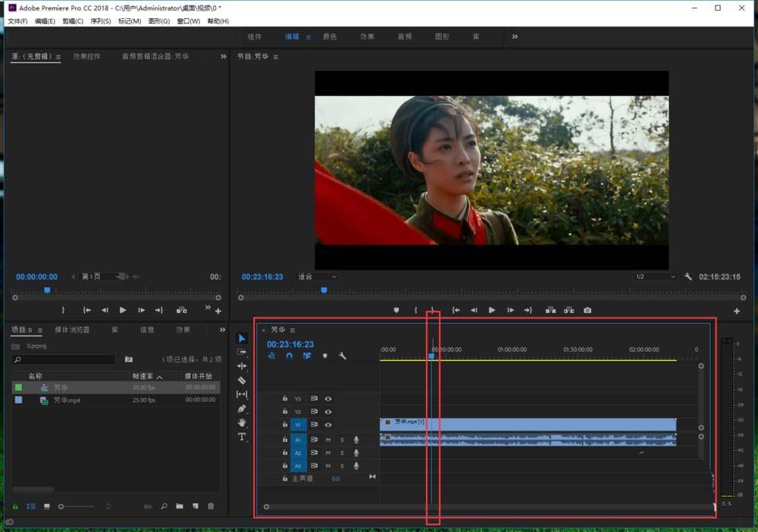Open timeline display settings with the wrench icon

(x=343, y=355)
